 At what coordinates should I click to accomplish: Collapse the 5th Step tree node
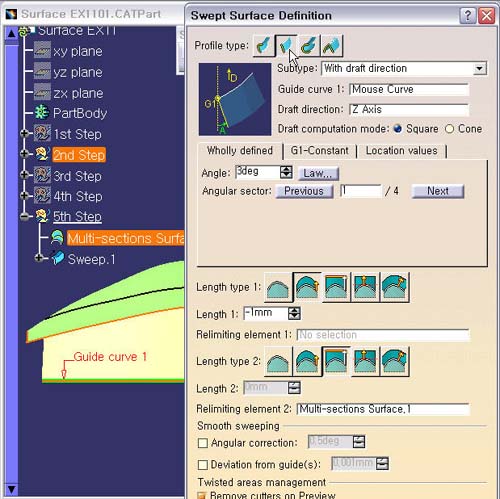[x=24, y=217]
